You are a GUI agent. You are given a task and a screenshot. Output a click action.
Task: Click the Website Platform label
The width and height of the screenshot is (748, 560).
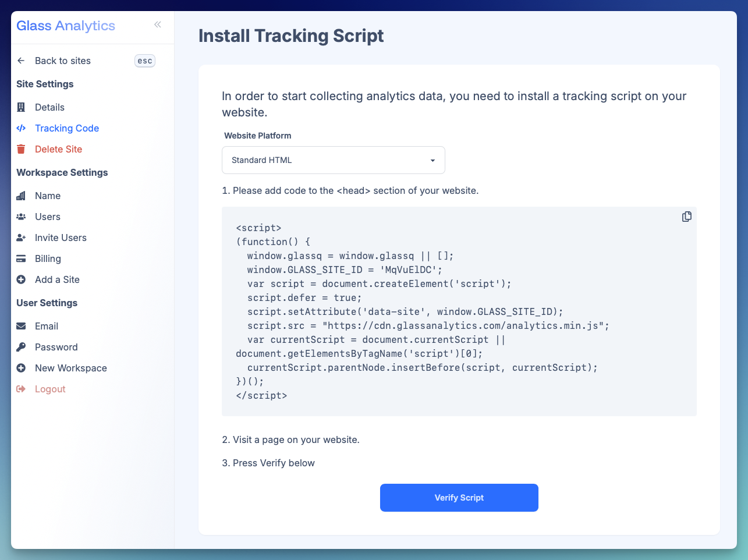click(x=258, y=136)
